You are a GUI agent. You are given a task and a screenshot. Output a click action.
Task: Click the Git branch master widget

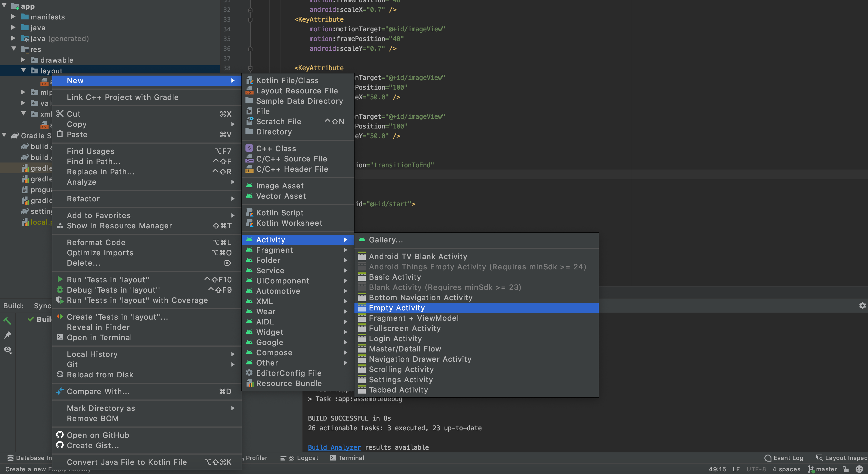(x=822, y=469)
